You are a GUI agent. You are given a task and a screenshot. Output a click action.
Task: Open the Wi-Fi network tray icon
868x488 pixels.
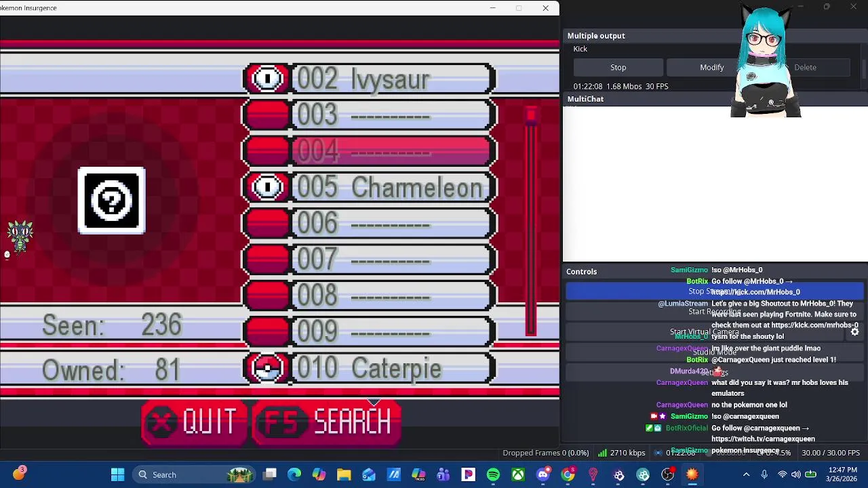point(782,474)
